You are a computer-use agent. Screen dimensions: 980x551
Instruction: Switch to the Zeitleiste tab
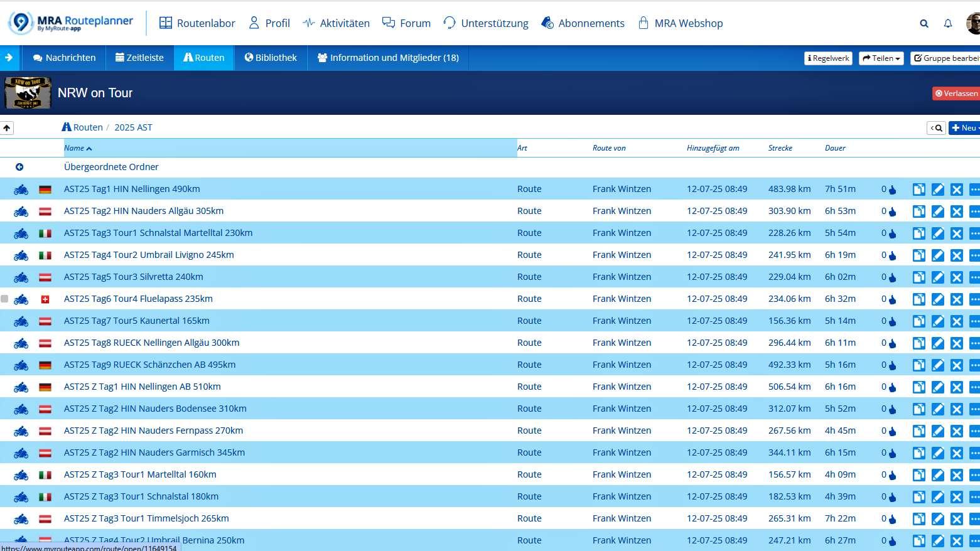(x=139, y=57)
